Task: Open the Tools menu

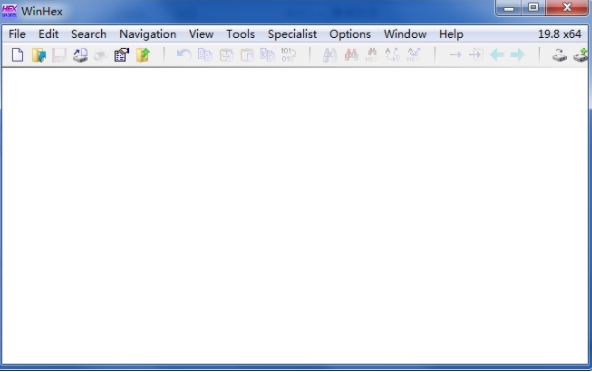Action: click(x=240, y=34)
